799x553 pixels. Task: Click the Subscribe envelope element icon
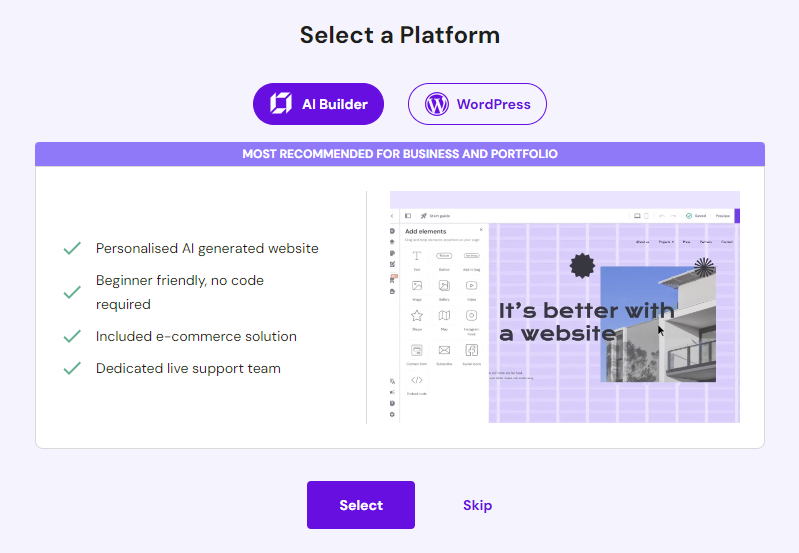[x=444, y=350]
